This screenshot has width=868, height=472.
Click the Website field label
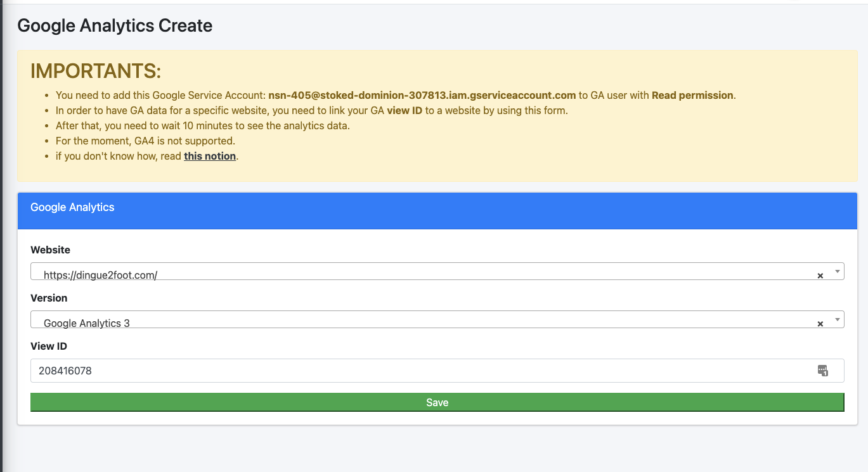point(50,250)
